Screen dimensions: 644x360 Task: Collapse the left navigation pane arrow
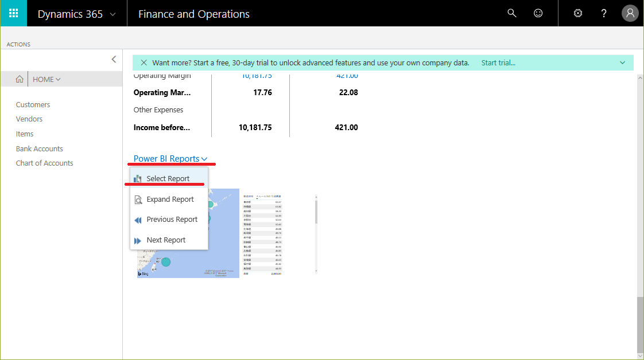coord(114,59)
